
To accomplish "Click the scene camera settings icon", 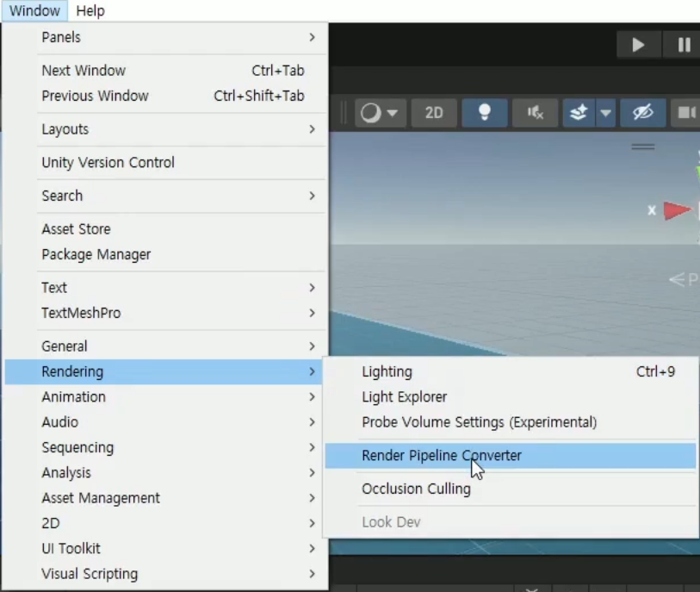I will 685,113.
